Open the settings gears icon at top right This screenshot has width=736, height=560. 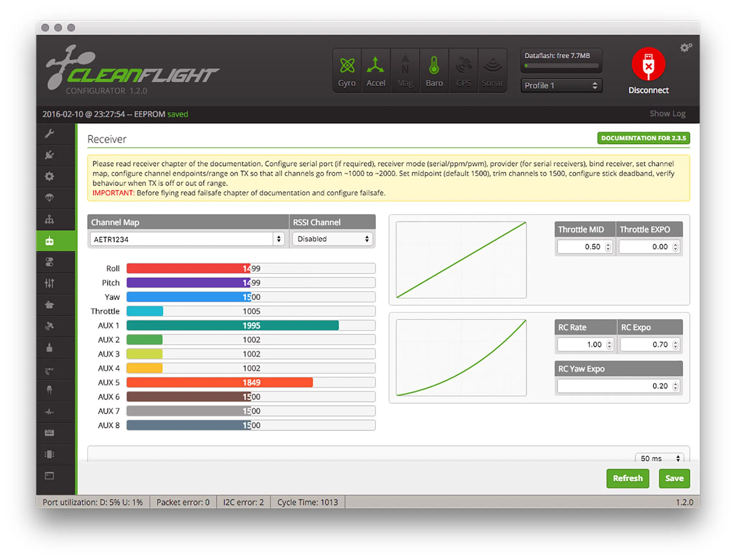tap(685, 48)
